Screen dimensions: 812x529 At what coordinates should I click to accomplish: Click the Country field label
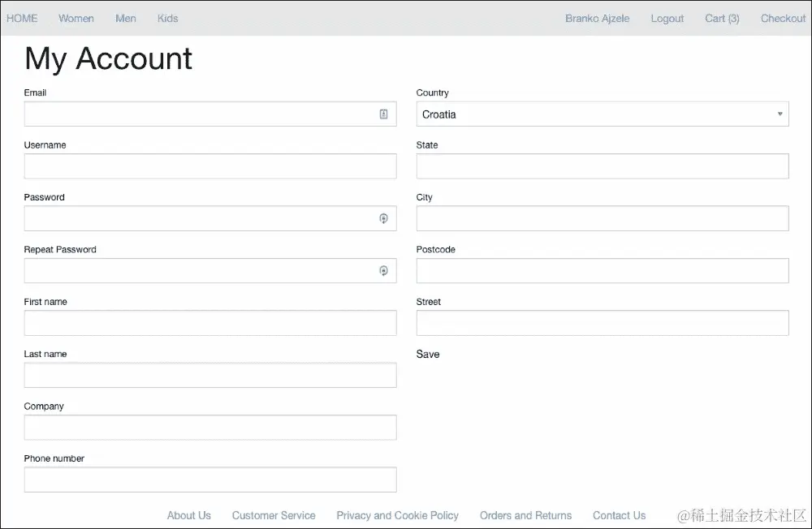point(433,92)
